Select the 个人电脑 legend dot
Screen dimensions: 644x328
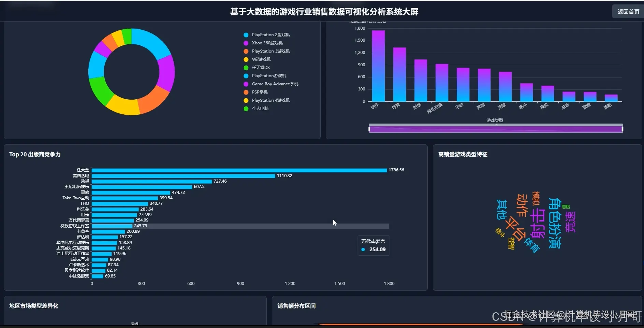coord(246,109)
